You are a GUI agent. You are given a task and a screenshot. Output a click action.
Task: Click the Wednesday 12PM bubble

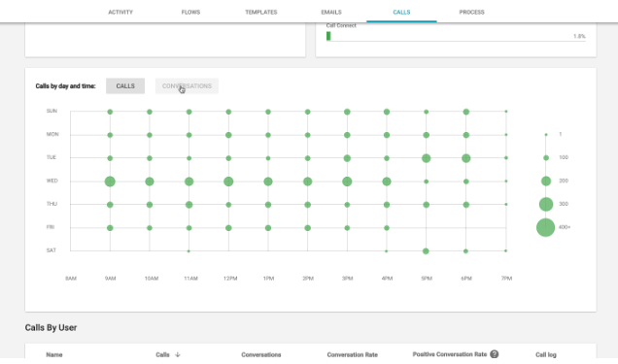point(228,182)
